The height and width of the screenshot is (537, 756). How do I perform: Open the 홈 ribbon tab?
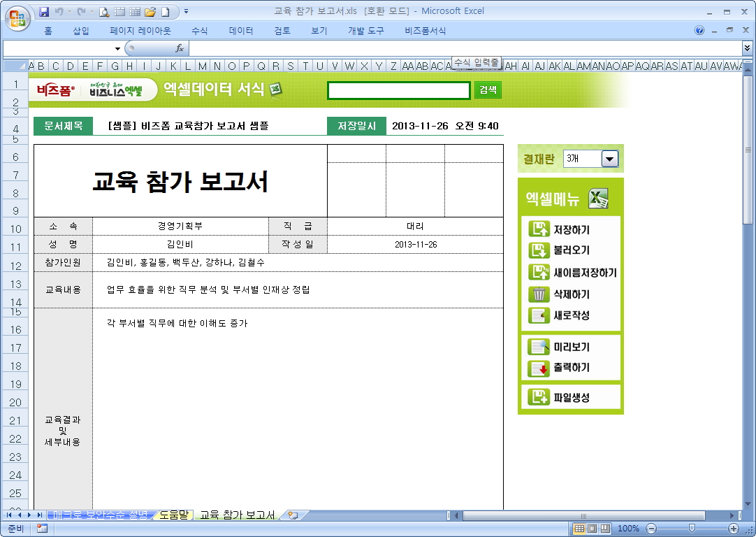point(48,31)
